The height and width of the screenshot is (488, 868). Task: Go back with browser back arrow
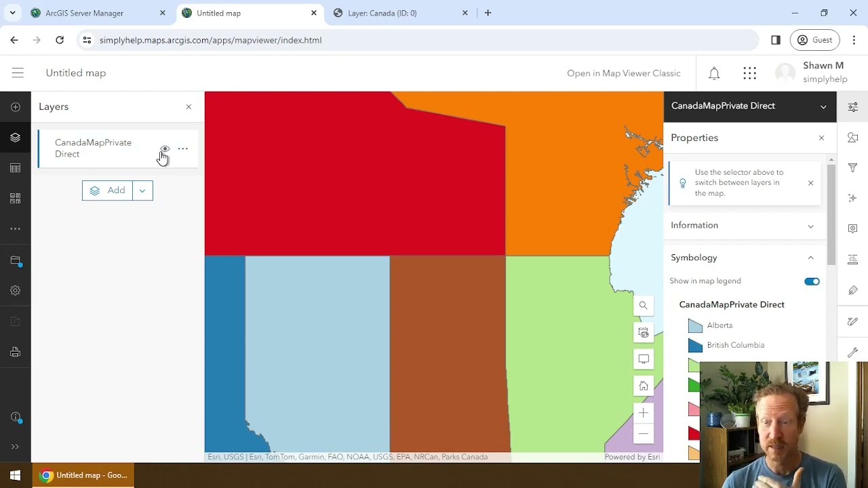pos(14,40)
